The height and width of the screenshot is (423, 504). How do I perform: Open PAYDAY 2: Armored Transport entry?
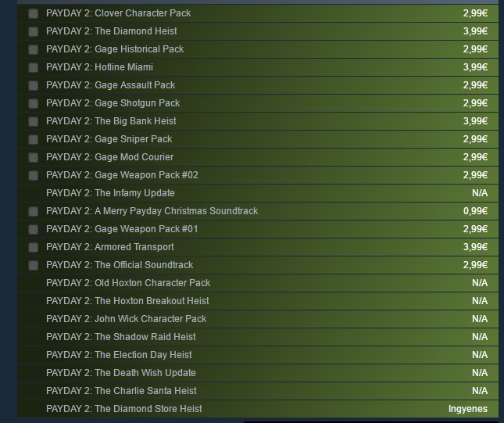click(110, 247)
